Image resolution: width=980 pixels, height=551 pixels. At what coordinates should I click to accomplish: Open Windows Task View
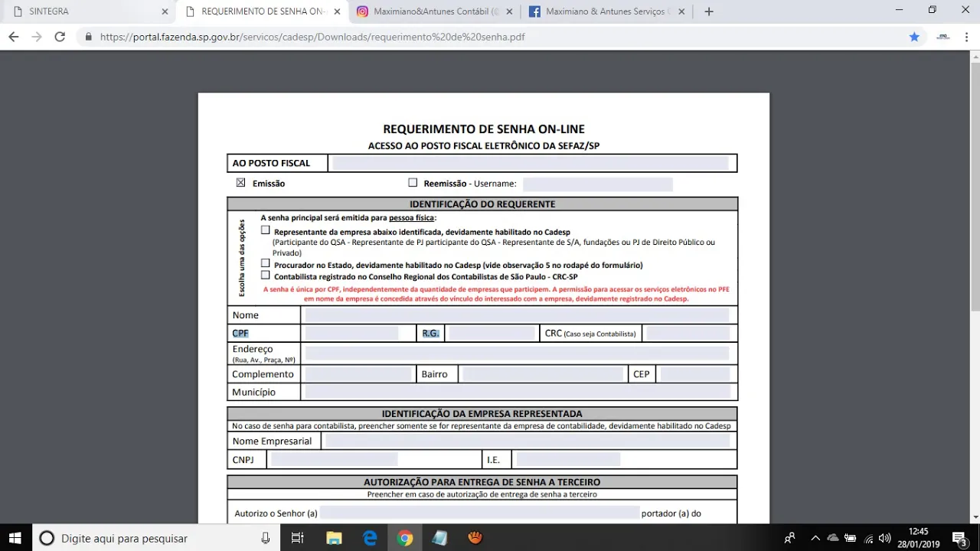point(298,538)
